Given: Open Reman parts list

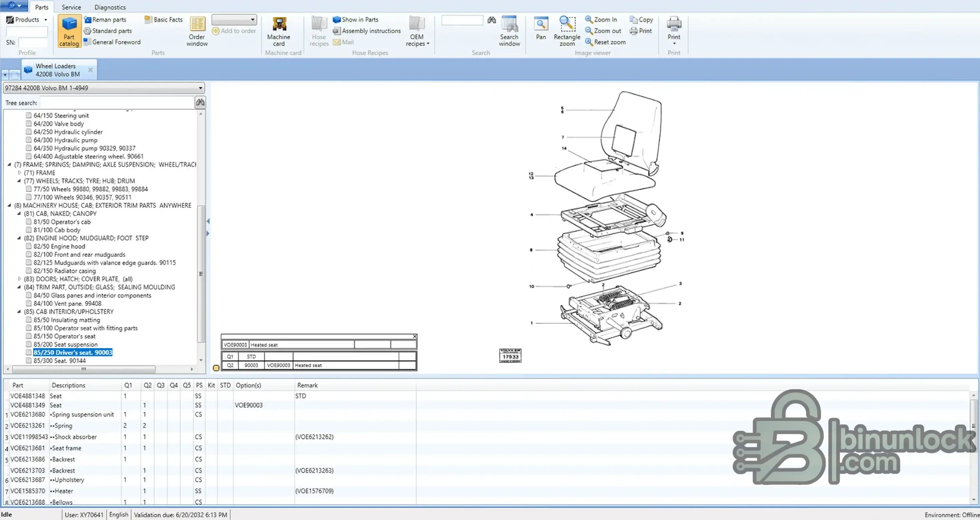Looking at the screenshot, I should [105, 19].
